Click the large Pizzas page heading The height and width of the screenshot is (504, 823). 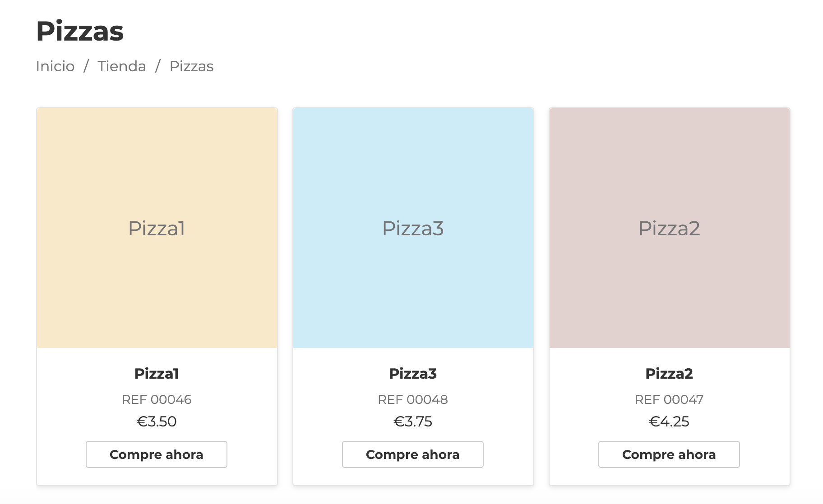click(x=80, y=31)
